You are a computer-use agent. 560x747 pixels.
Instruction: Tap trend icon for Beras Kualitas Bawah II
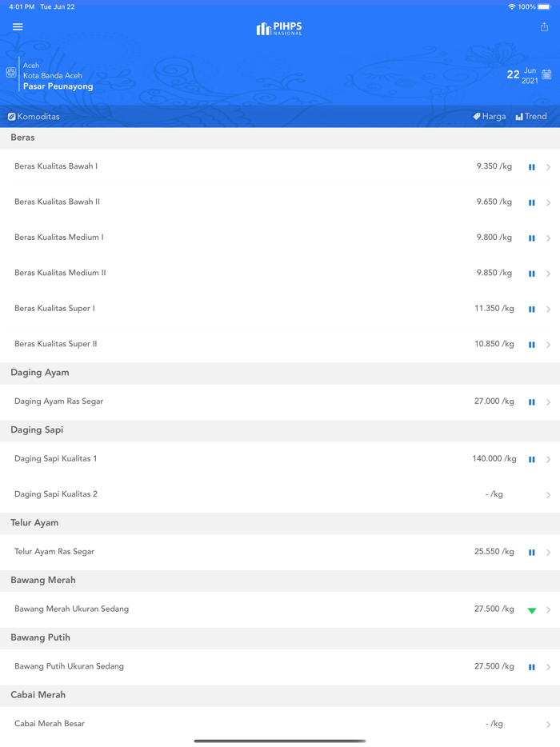click(532, 202)
